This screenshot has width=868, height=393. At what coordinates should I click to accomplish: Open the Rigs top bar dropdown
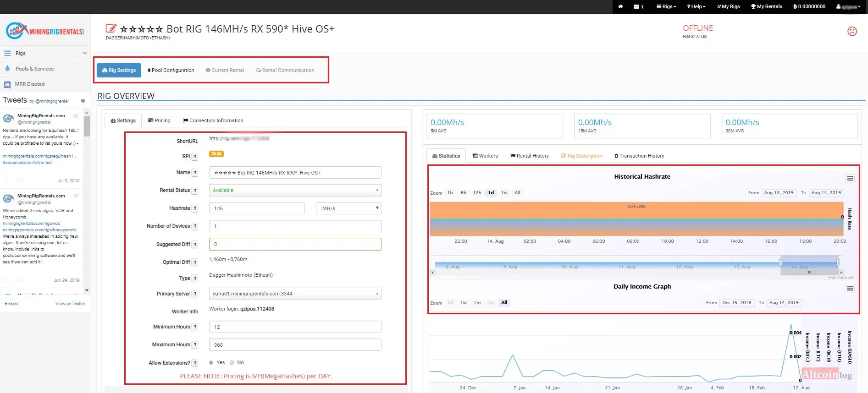[x=666, y=6]
